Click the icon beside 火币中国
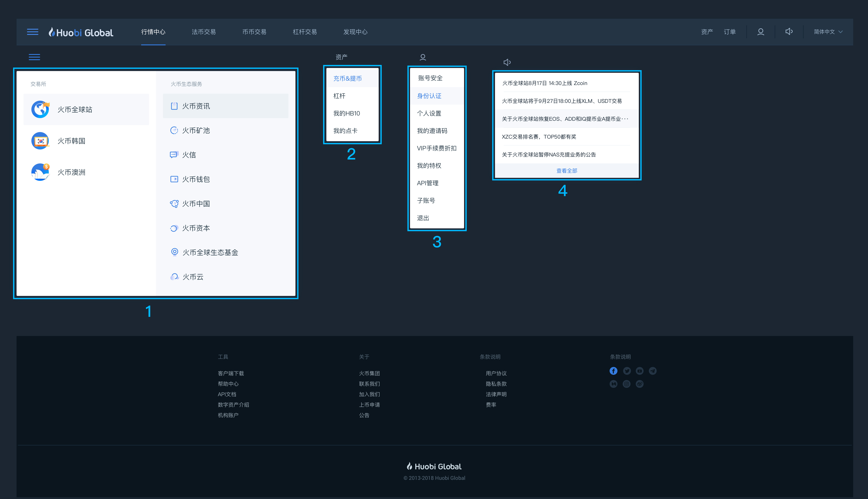The height and width of the screenshot is (499, 868). pyautogui.click(x=174, y=204)
